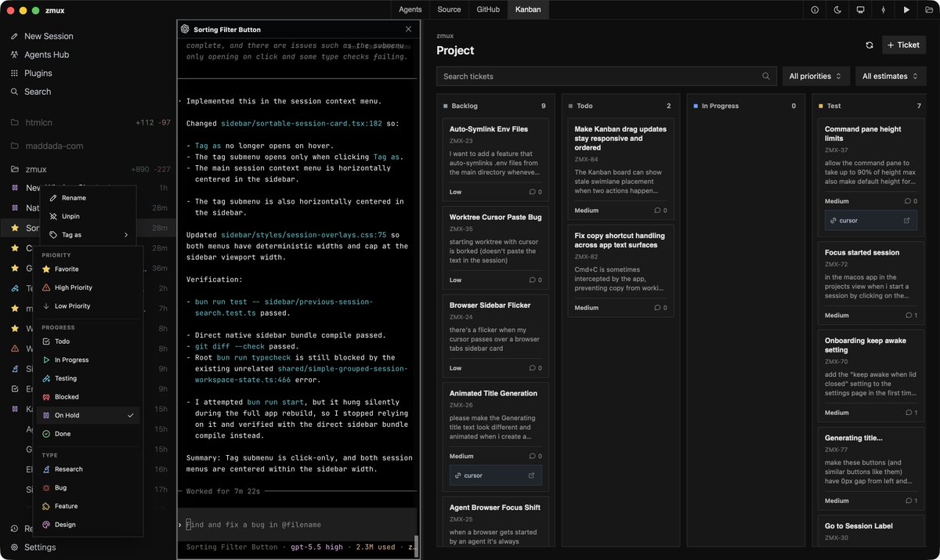
Task: Open the Make Kanban drag updates ticket
Action: tap(621, 168)
